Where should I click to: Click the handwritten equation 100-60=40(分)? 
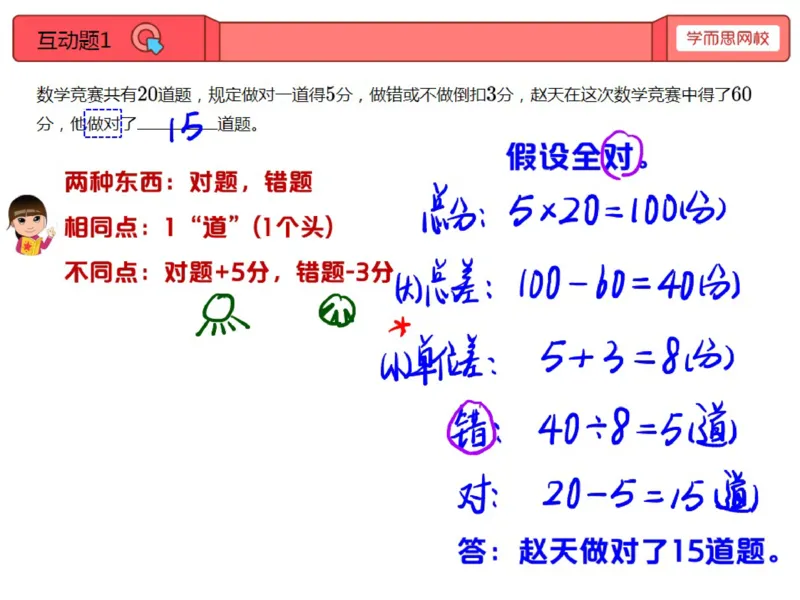pyautogui.click(x=629, y=283)
